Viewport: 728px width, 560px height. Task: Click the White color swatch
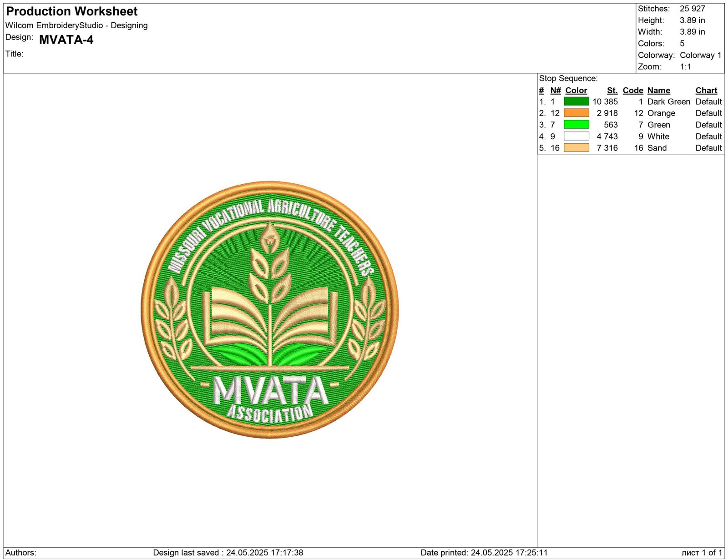576,136
